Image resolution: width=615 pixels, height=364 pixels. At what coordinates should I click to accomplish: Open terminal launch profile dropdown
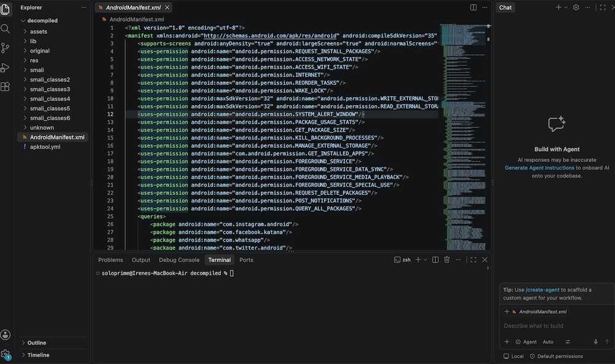pos(425,259)
